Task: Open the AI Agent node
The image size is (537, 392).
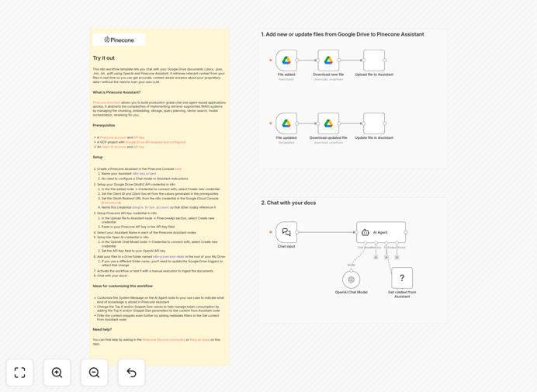Action: pyautogui.click(x=381, y=232)
